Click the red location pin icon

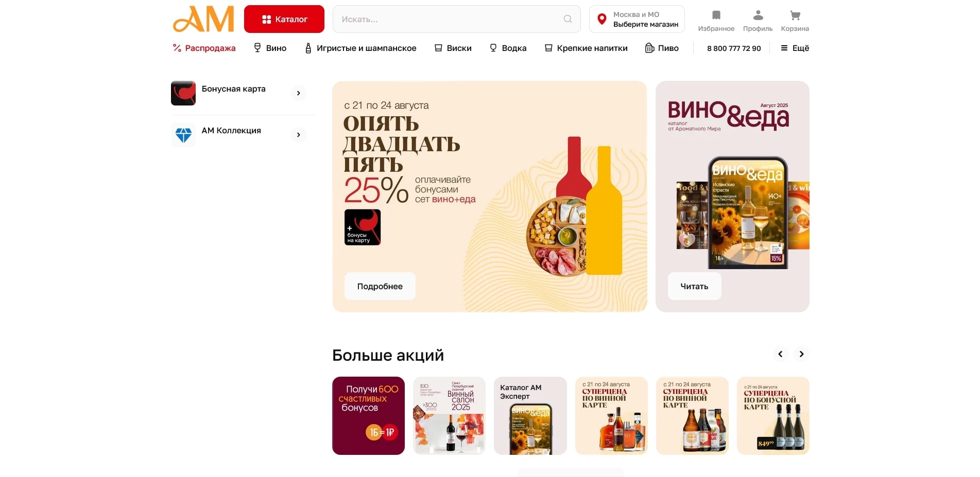coord(601,20)
